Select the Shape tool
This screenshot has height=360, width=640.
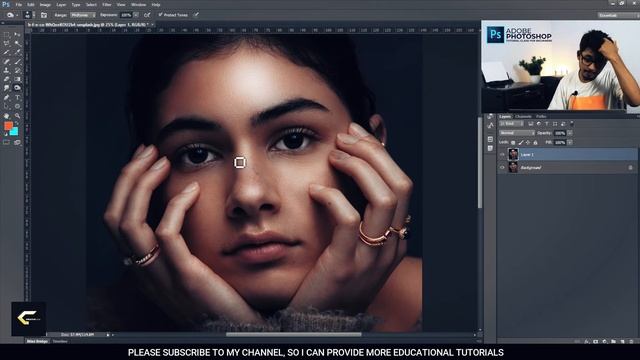tap(18, 106)
